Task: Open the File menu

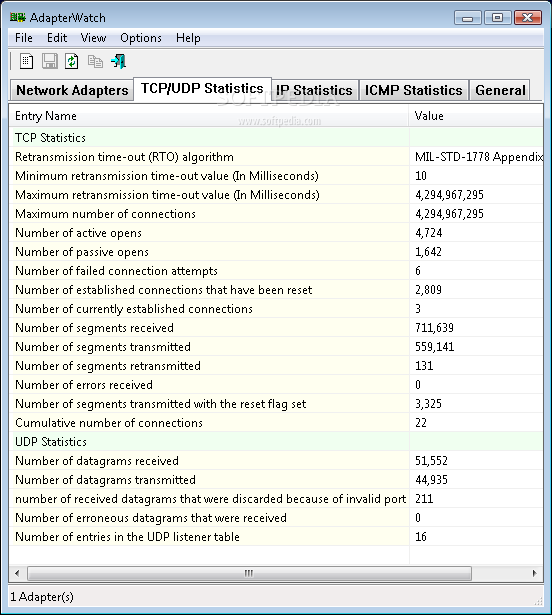Action: [24, 38]
